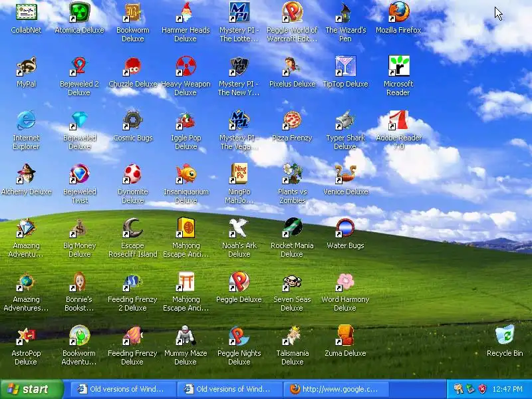Select Plants vs Zombies shortcut

[292, 174]
